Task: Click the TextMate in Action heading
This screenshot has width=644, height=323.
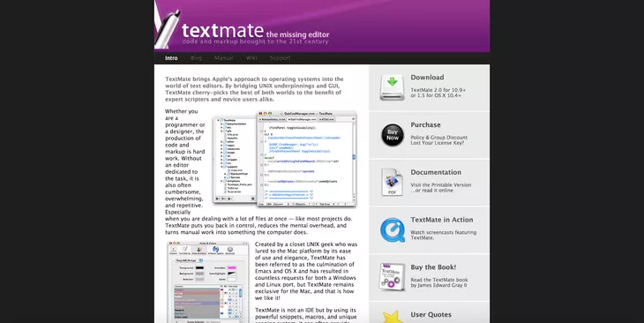Action: (x=441, y=220)
